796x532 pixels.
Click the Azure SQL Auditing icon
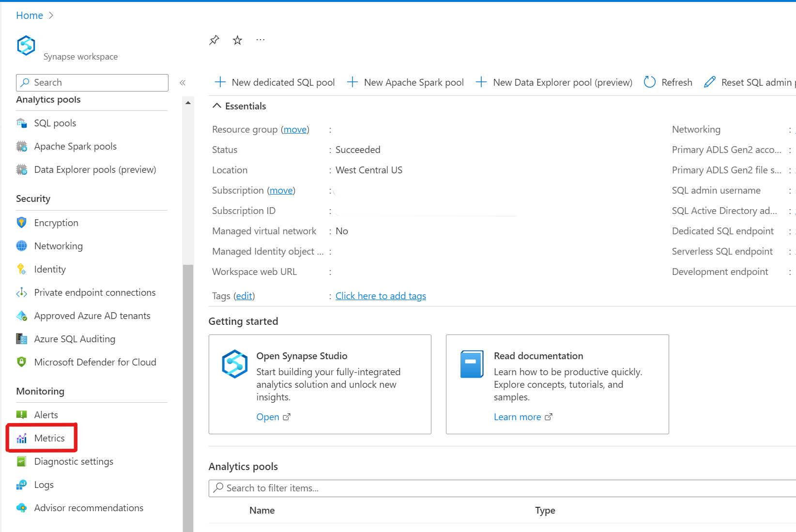coord(22,339)
